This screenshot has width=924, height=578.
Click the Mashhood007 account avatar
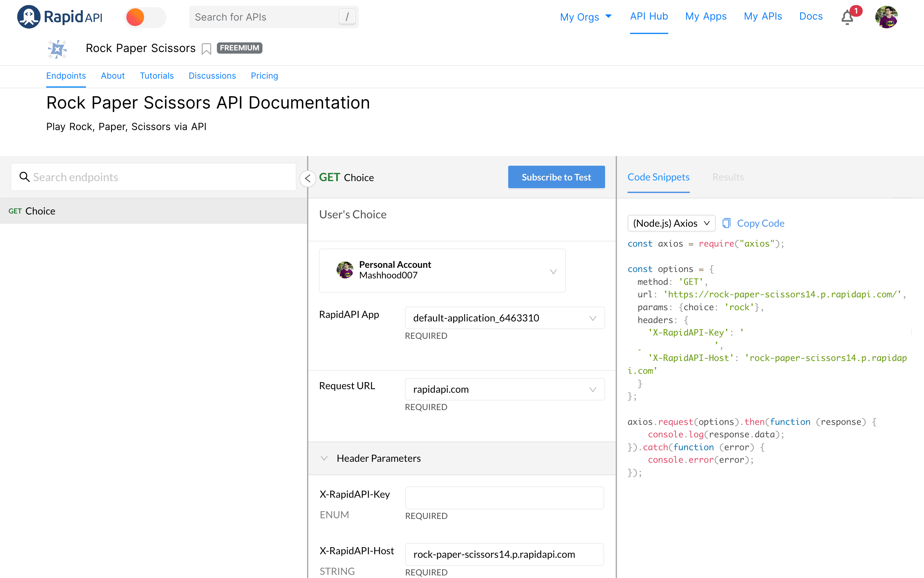(x=345, y=270)
